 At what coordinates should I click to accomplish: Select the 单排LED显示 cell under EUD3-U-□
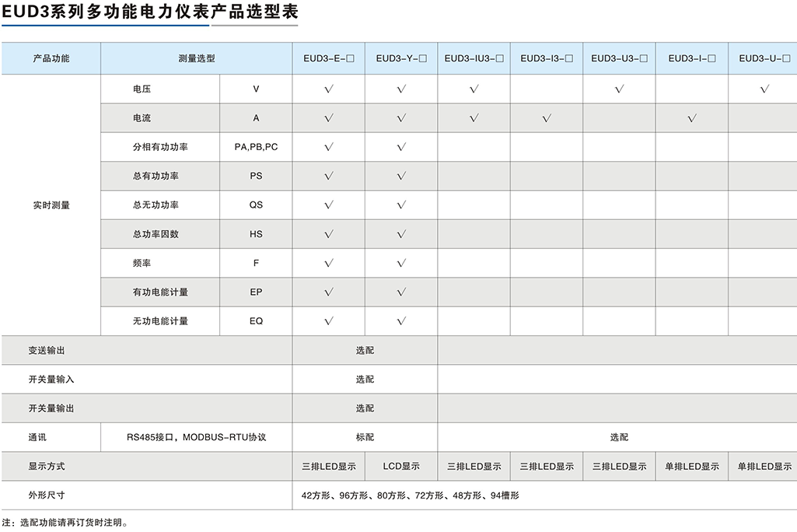[x=764, y=466]
